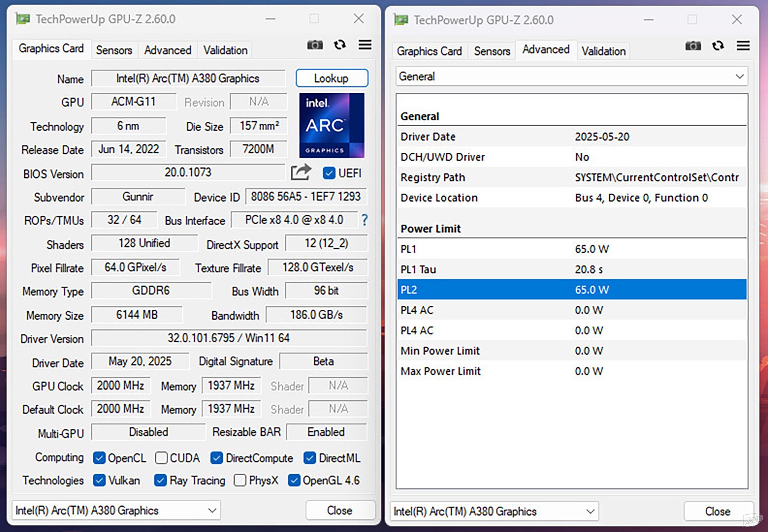The image size is (768, 532).
Task: Minimize the left GPU-Z window
Action: pyautogui.click(x=271, y=19)
